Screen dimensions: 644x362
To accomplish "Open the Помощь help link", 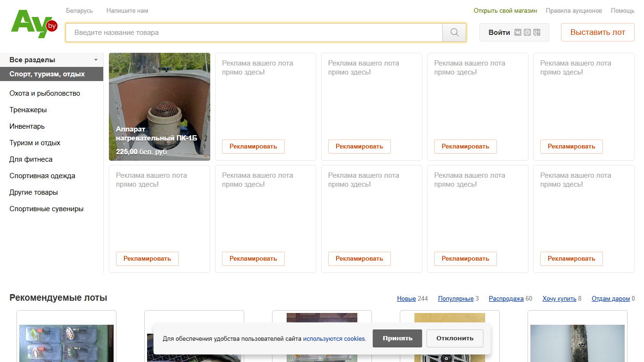I will point(623,10).
